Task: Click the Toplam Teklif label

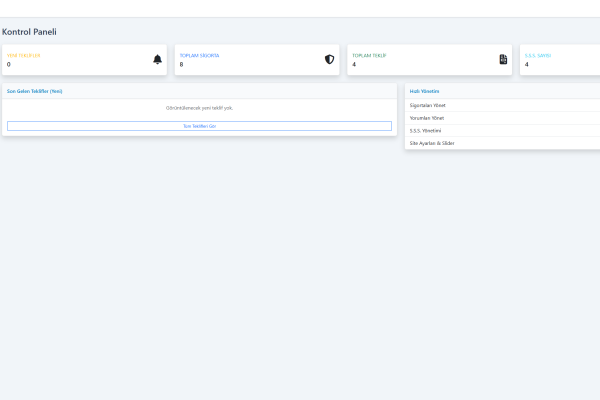Action: coord(369,55)
